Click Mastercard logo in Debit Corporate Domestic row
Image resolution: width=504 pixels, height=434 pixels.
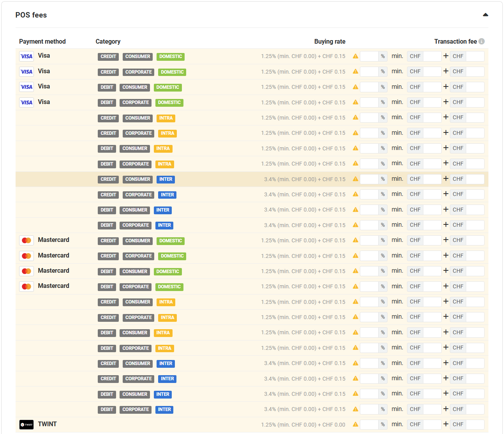(x=26, y=286)
